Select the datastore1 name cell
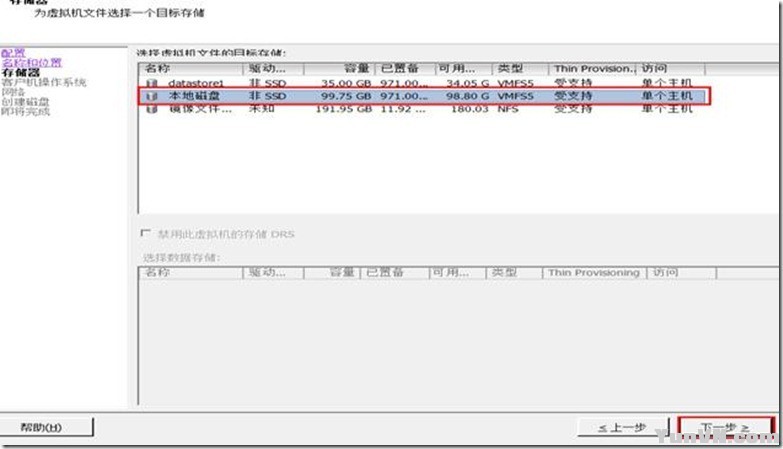 click(x=196, y=83)
